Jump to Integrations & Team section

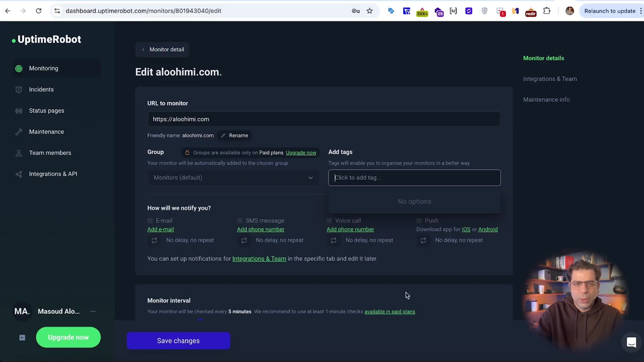pos(550,79)
